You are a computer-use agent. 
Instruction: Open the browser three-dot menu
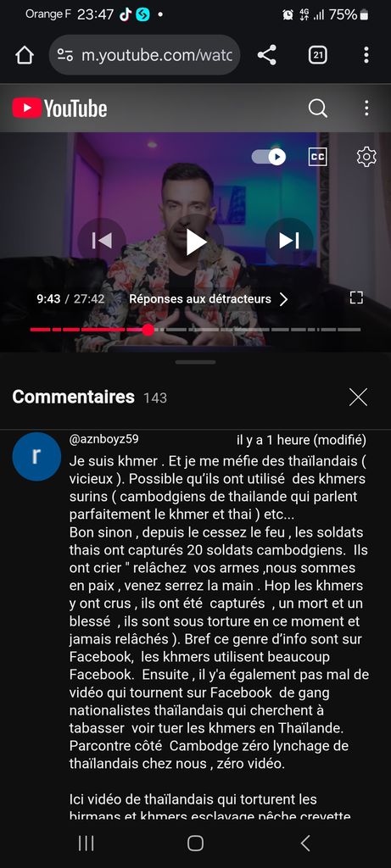(366, 55)
